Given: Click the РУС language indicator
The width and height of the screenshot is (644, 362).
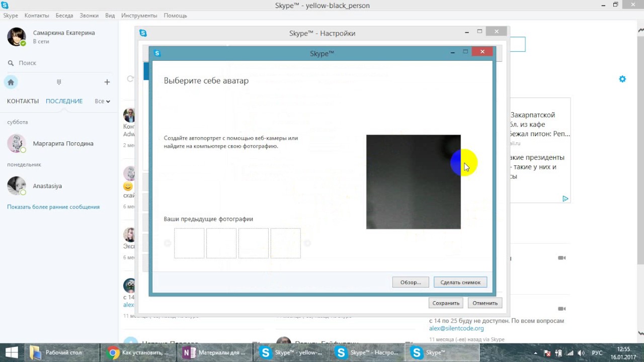Looking at the screenshot, I should [x=597, y=353].
